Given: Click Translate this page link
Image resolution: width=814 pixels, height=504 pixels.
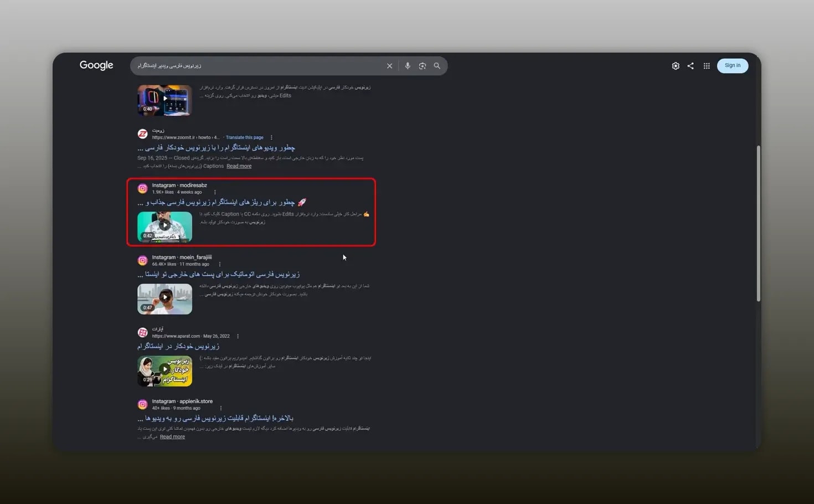Looking at the screenshot, I should (x=244, y=137).
